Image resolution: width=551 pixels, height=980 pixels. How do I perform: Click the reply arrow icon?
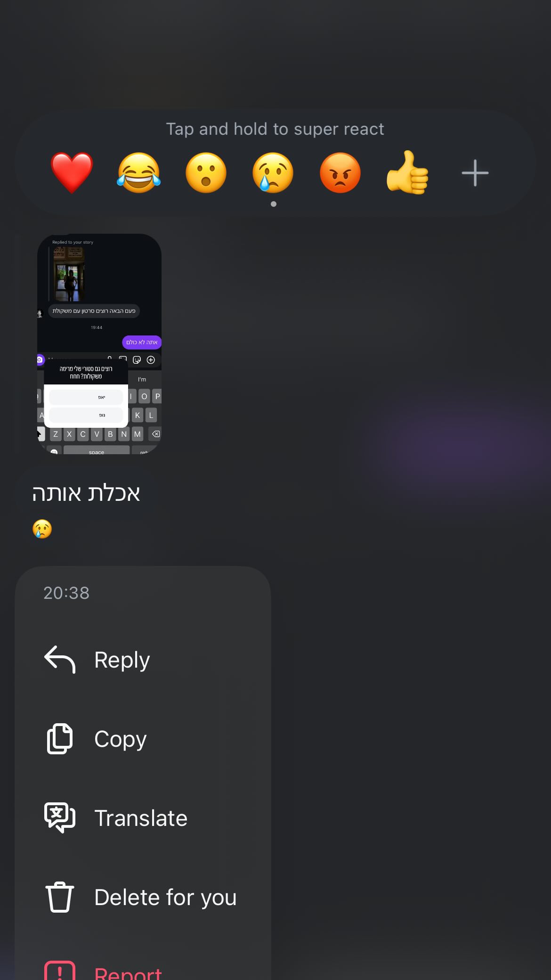click(x=60, y=660)
